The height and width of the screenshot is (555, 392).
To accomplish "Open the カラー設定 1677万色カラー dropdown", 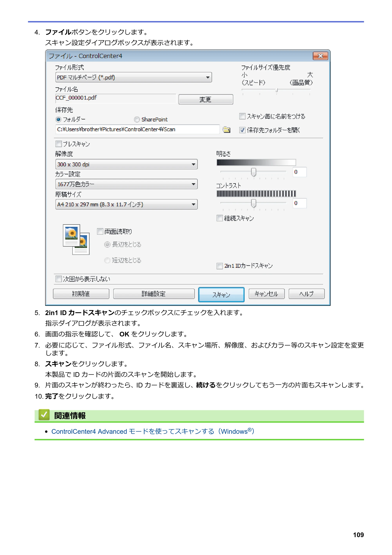I will pos(126,184).
